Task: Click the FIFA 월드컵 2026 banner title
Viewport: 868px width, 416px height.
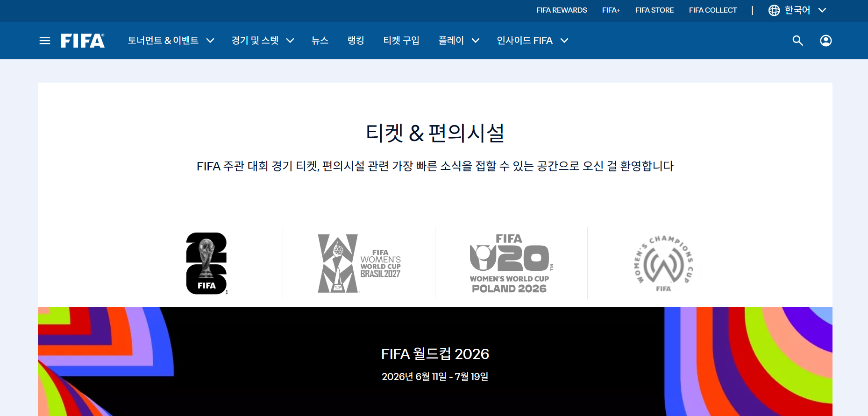Action: coord(435,354)
